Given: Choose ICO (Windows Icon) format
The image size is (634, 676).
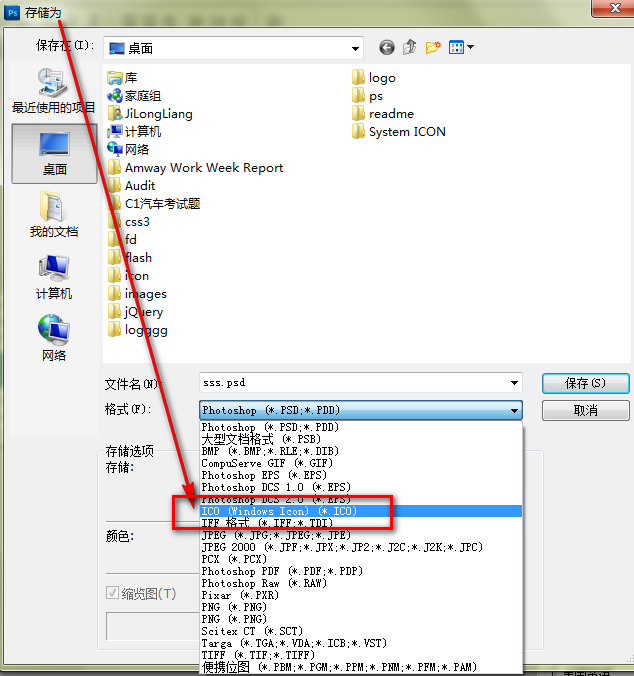Looking at the screenshot, I should pos(361,511).
